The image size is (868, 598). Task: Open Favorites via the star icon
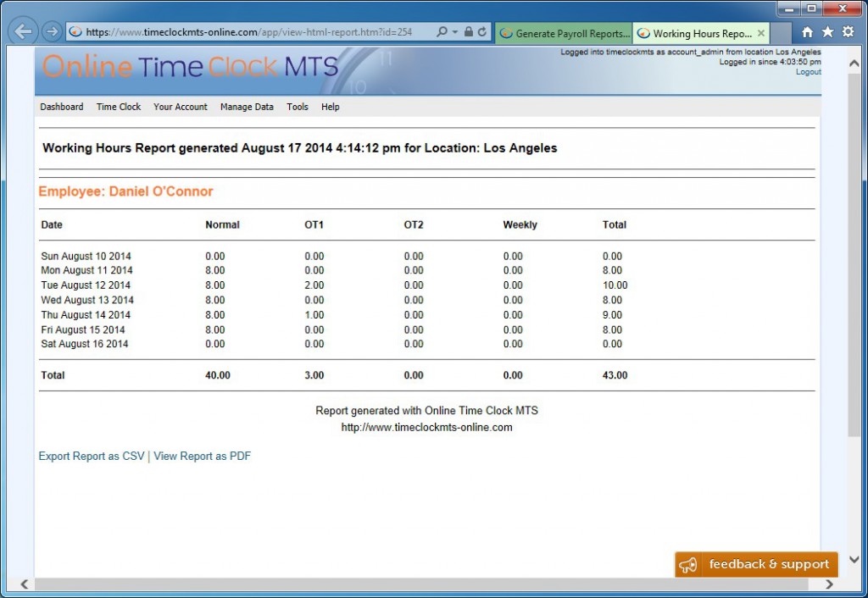(826, 30)
